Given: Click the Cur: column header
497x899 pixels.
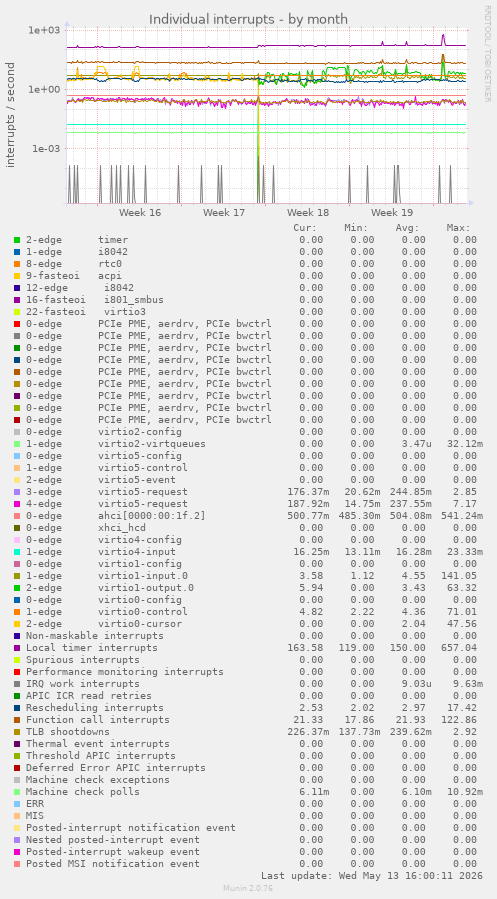Looking at the screenshot, I should click(305, 228).
